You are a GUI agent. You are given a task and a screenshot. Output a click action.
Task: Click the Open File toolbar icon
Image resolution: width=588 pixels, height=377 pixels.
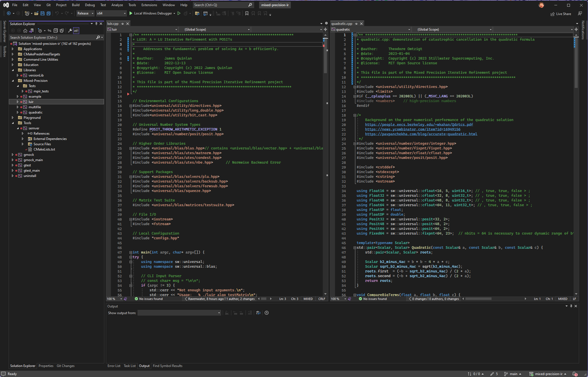[x=36, y=13]
